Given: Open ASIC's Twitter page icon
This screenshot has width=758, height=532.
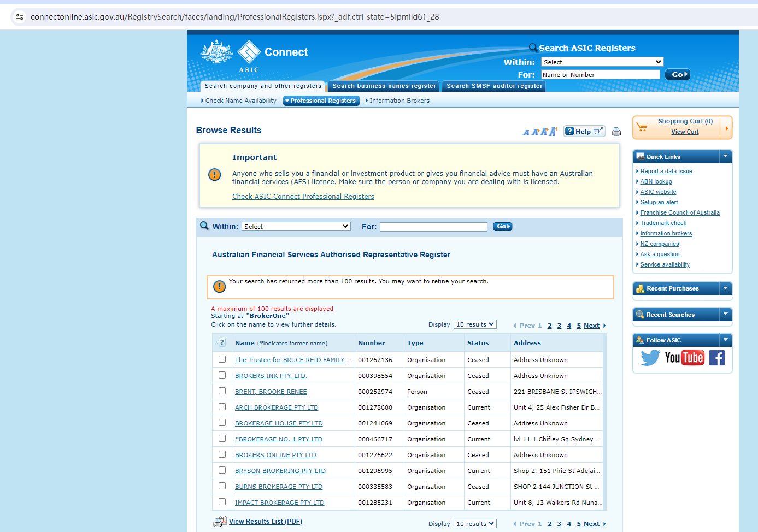Looking at the screenshot, I should click(x=650, y=358).
